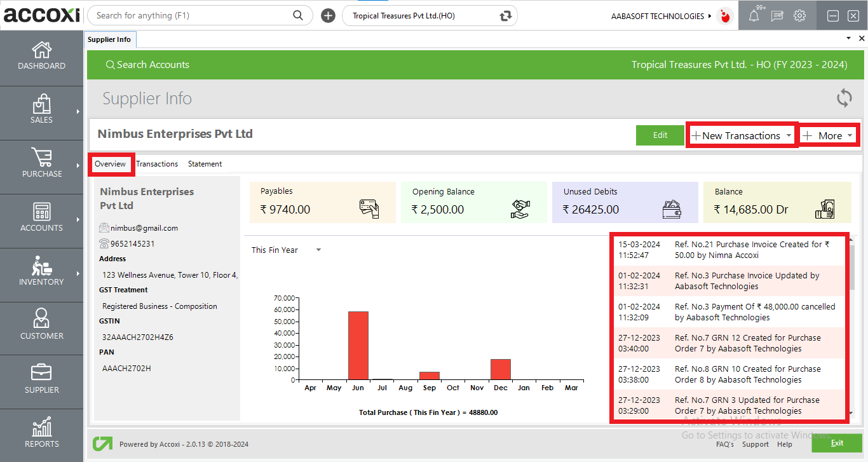
Task: Open the FAQ's link in footer
Action: pos(725,444)
